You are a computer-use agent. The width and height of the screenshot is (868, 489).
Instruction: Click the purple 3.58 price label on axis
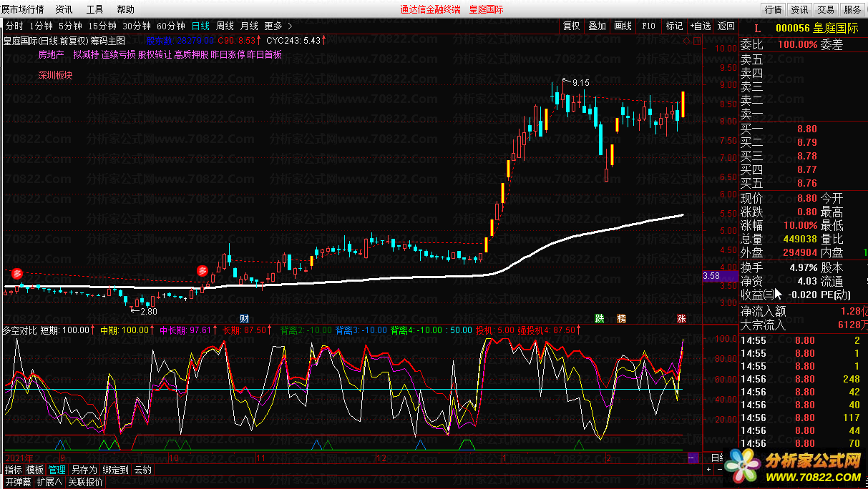711,276
